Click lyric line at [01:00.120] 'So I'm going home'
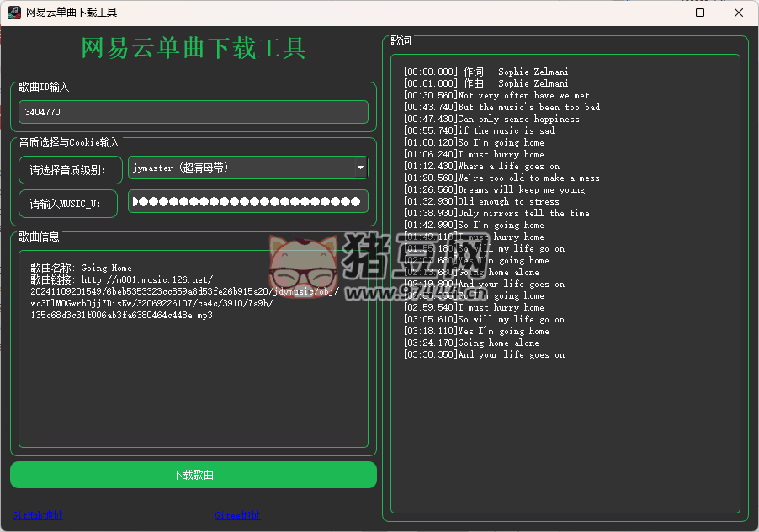Image resolution: width=759 pixels, height=532 pixels. pyautogui.click(x=474, y=142)
